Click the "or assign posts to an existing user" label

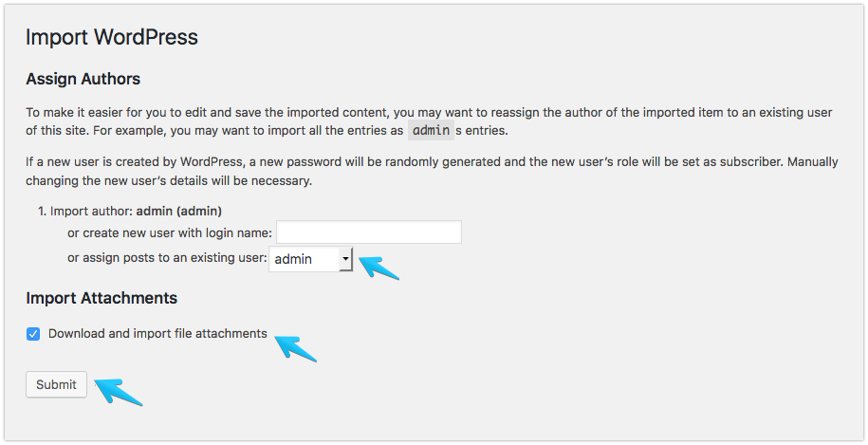click(167, 257)
